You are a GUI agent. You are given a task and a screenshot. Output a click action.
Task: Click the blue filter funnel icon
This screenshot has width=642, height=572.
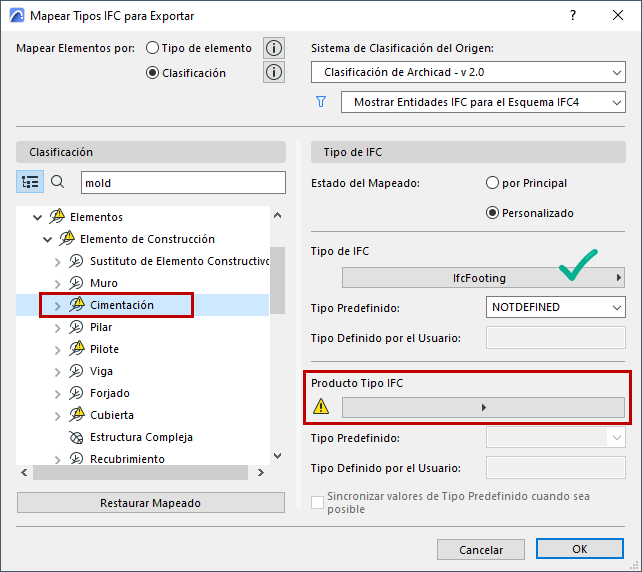(x=321, y=102)
